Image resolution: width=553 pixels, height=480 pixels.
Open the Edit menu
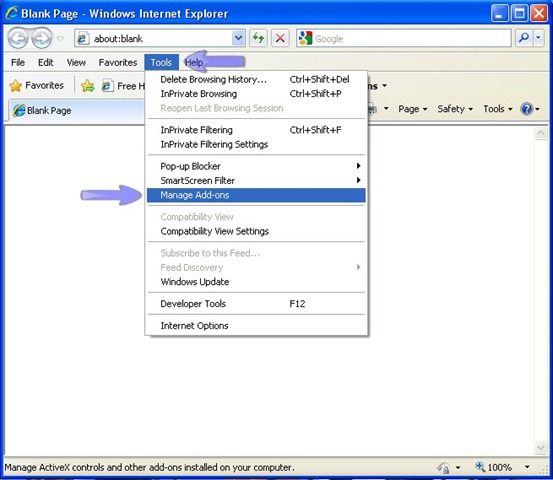45,62
